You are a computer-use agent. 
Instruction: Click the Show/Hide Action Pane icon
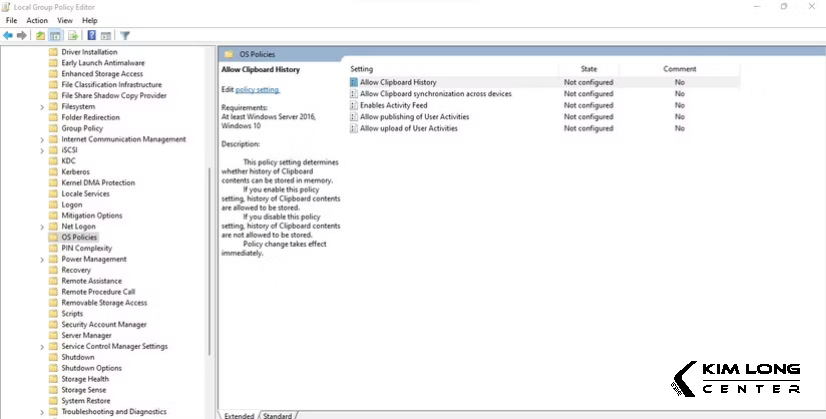105,35
